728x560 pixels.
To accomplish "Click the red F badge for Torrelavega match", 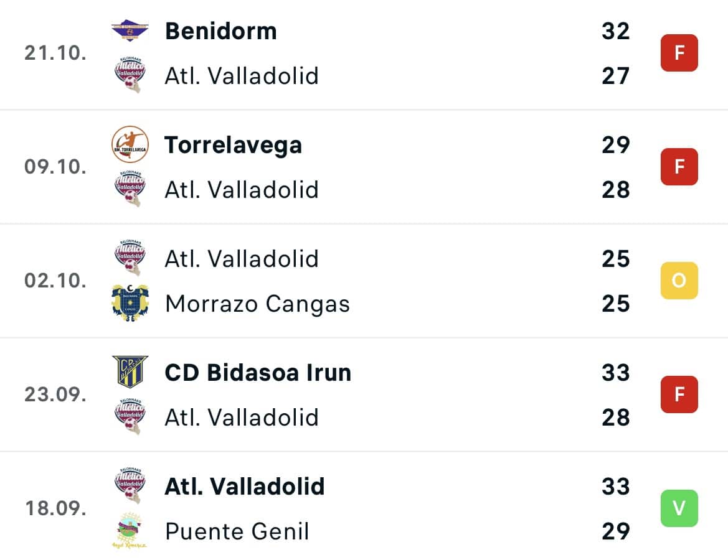I will coord(679,167).
